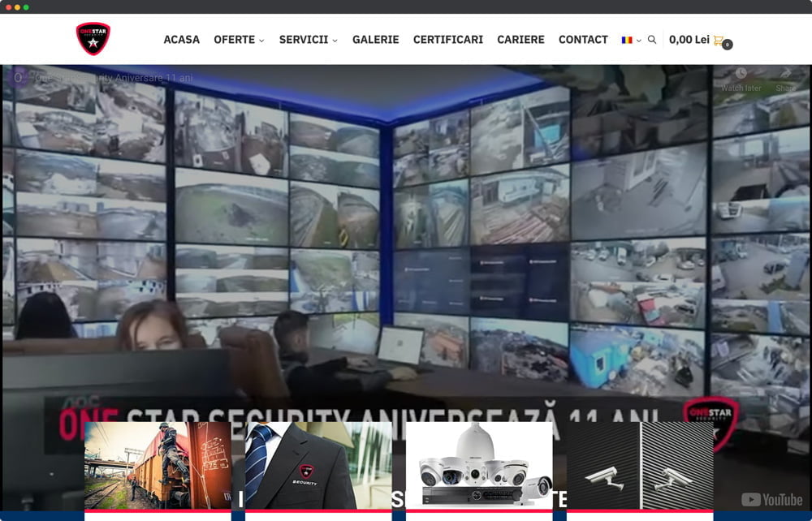Select the CARIERE menu item

pyautogui.click(x=520, y=39)
